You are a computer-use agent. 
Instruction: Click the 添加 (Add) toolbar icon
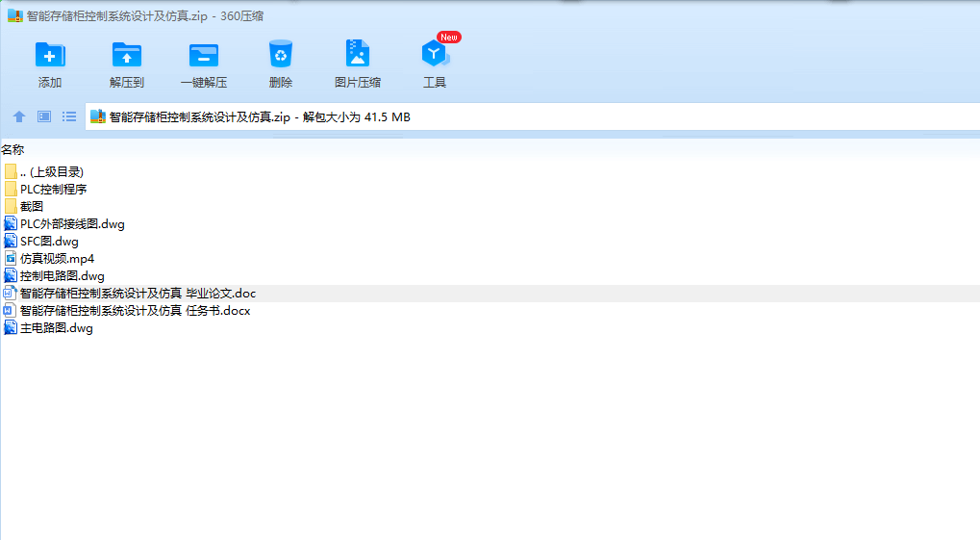tap(50, 55)
